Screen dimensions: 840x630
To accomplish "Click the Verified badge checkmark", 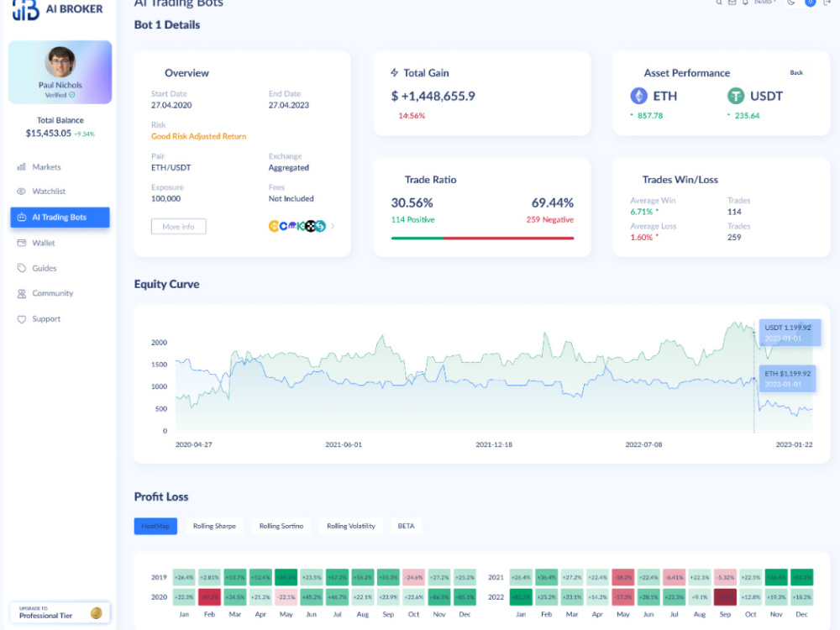I will (71, 95).
